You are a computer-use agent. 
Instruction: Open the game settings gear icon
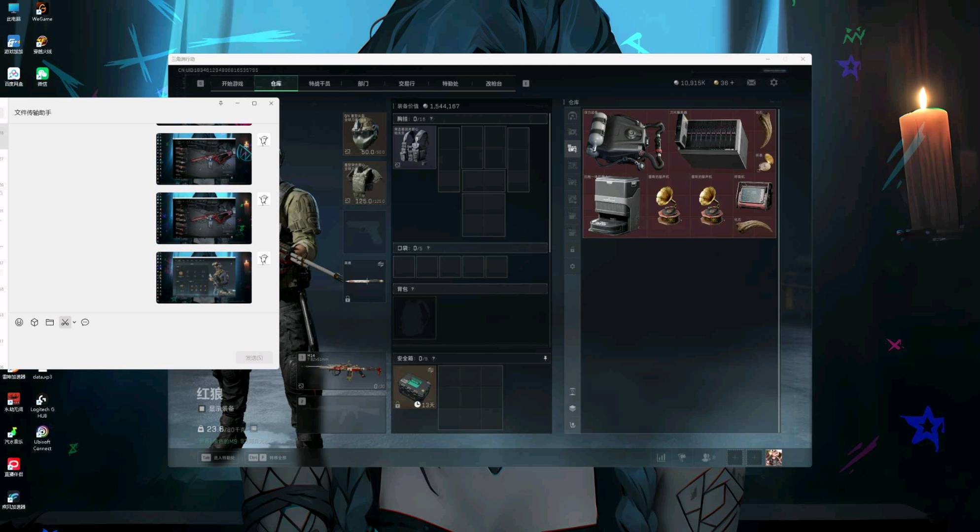[x=774, y=83]
